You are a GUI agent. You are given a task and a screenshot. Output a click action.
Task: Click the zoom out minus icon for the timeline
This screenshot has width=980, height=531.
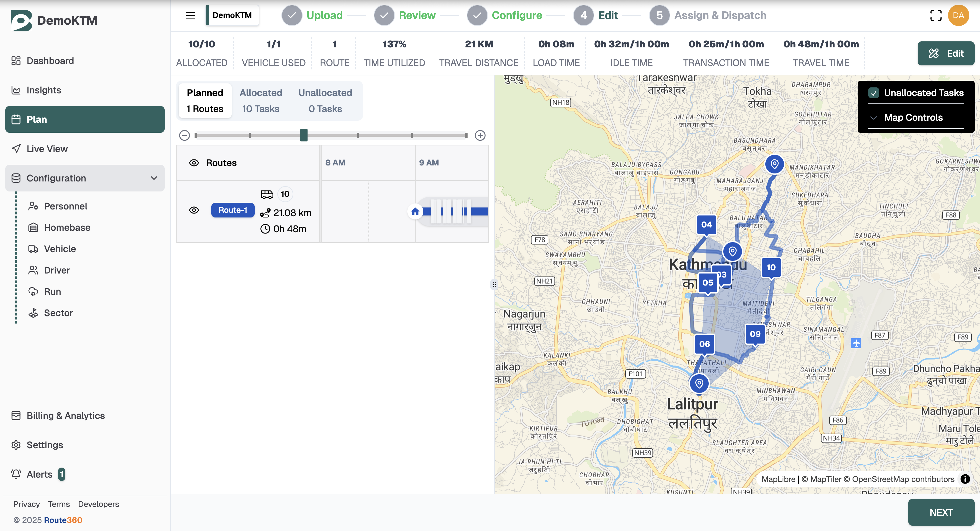coord(185,135)
